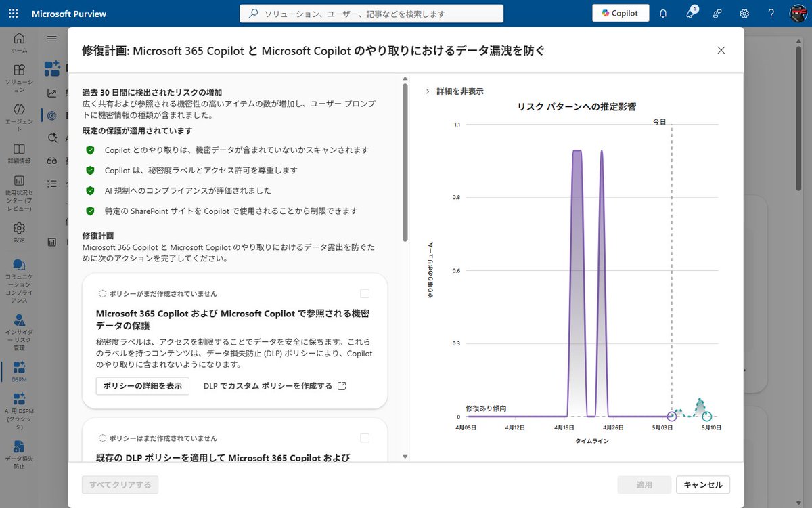Viewport: 812px width, 508px height.
Task: Click shield icon beside 特定の SharePoint サイト
Action: coord(90,211)
